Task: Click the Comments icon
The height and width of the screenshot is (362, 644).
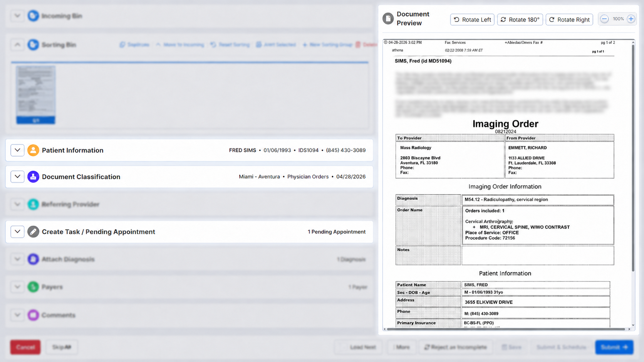Action: [x=33, y=315]
